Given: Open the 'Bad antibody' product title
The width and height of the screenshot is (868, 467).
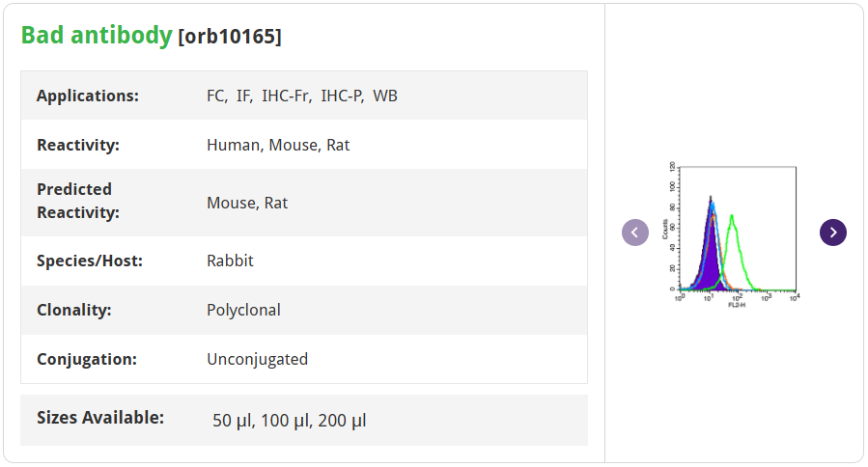Looking at the screenshot, I should click(97, 36).
